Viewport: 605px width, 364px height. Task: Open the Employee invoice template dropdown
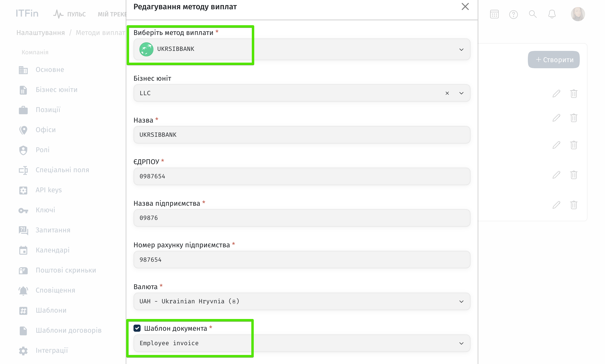coord(461,343)
